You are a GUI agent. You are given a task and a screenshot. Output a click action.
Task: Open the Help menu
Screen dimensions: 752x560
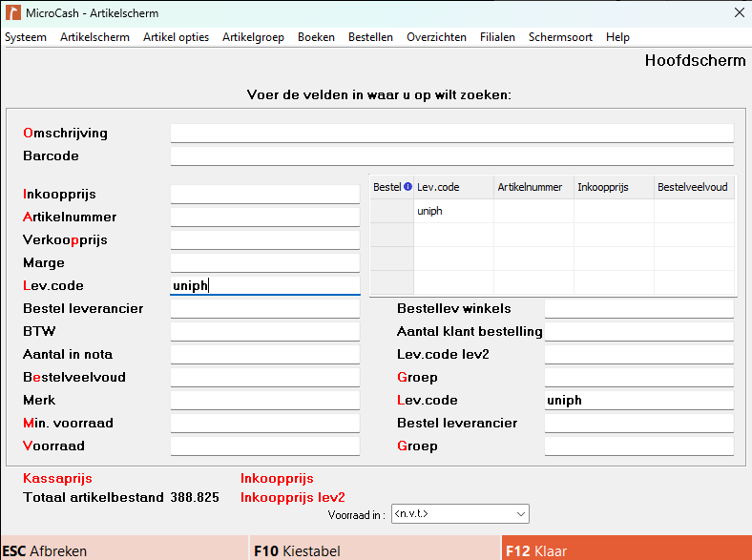(617, 37)
